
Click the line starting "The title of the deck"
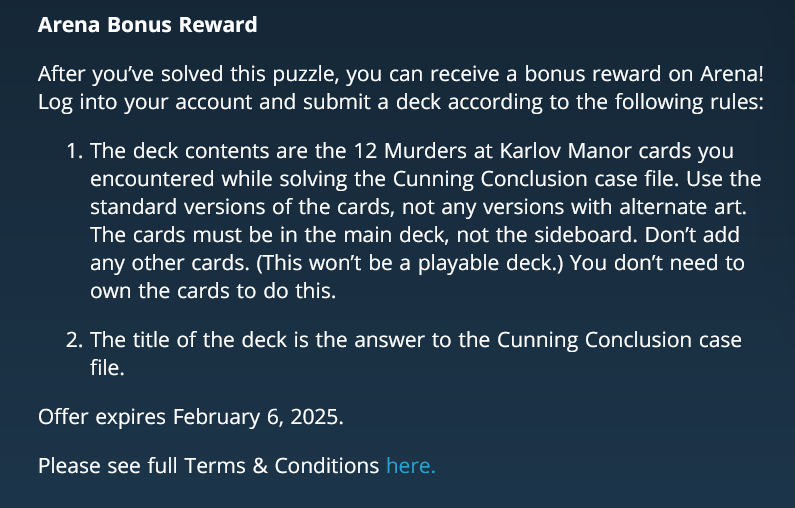pyautogui.click(x=416, y=340)
